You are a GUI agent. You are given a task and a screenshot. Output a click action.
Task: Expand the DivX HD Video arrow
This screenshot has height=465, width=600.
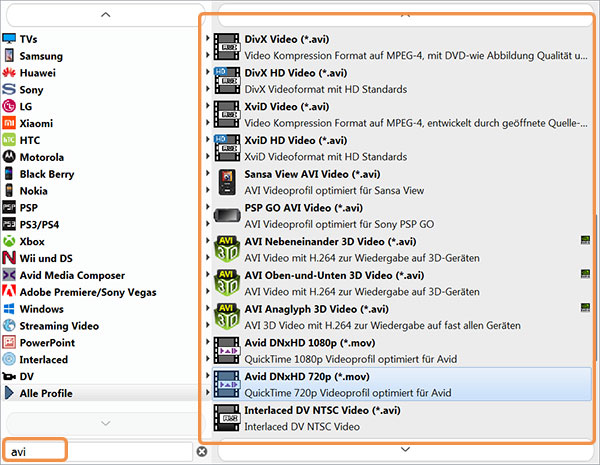coord(207,72)
